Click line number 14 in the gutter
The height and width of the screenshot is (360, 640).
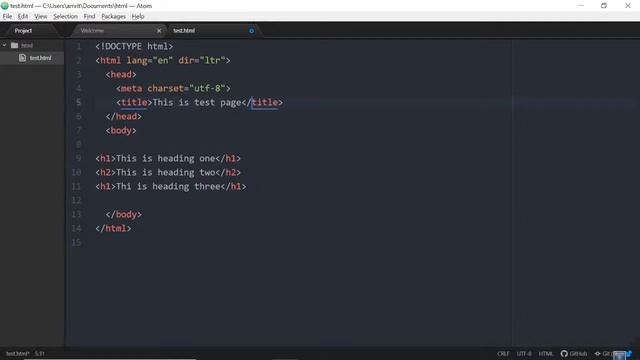click(x=76, y=228)
